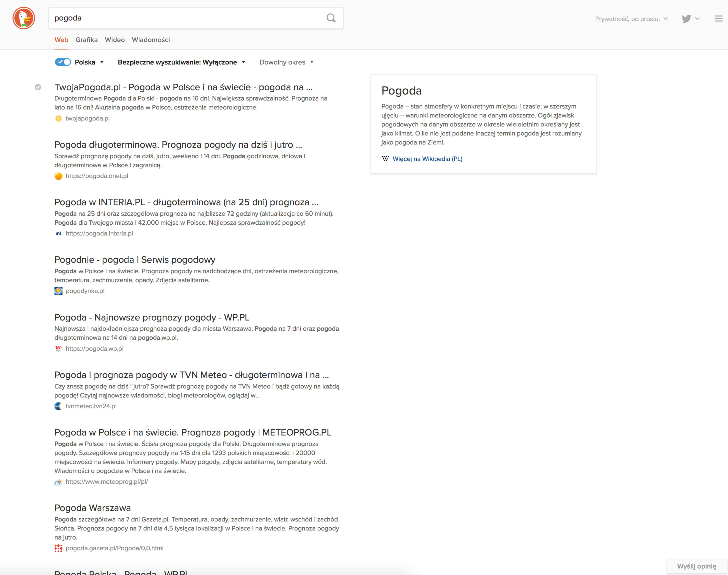The height and width of the screenshot is (575, 728).
Task: Click the pogodynka.pl favicon
Action: click(x=58, y=291)
